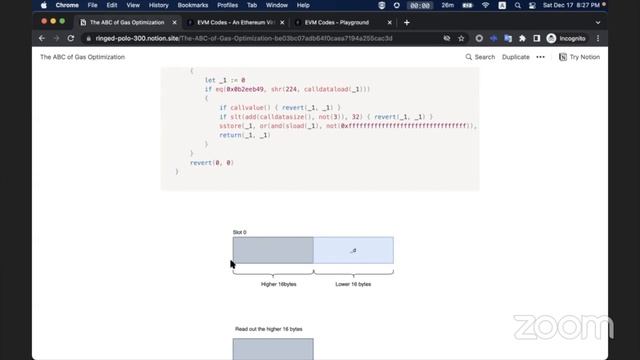
Task: Open the Apple menu
Action: (44, 5)
